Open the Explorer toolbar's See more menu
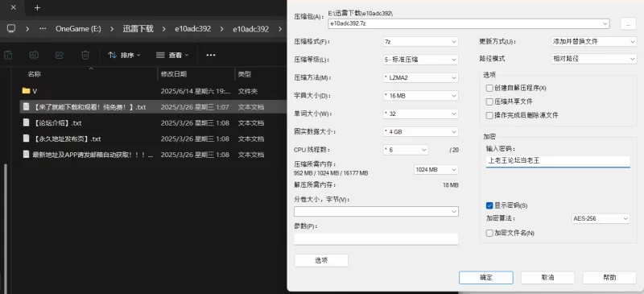 pyautogui.click(x=211, y=55)
